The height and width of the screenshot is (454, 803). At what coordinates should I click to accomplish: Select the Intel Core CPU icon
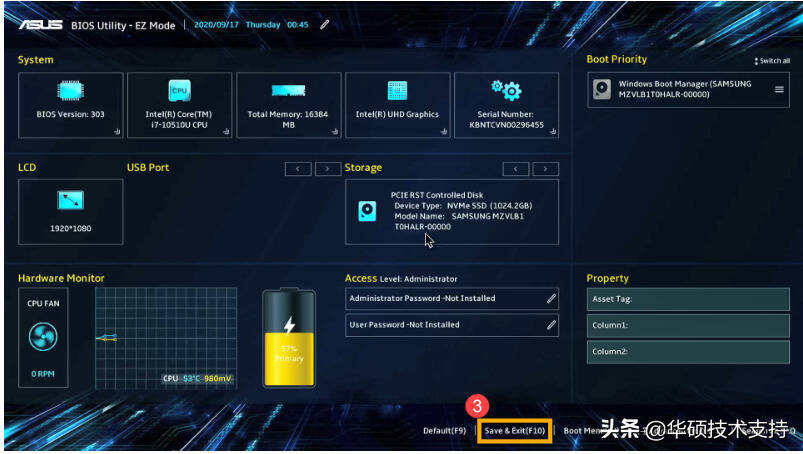179,91
